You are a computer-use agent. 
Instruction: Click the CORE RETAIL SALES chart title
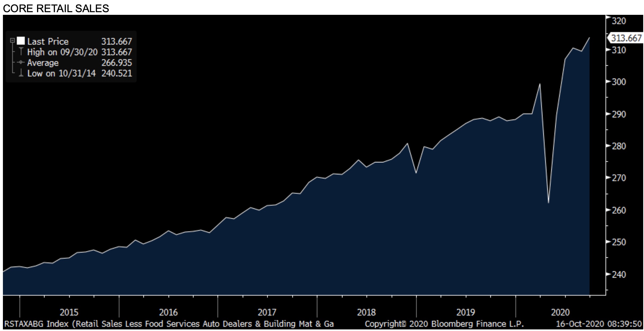tap(56, 8)
